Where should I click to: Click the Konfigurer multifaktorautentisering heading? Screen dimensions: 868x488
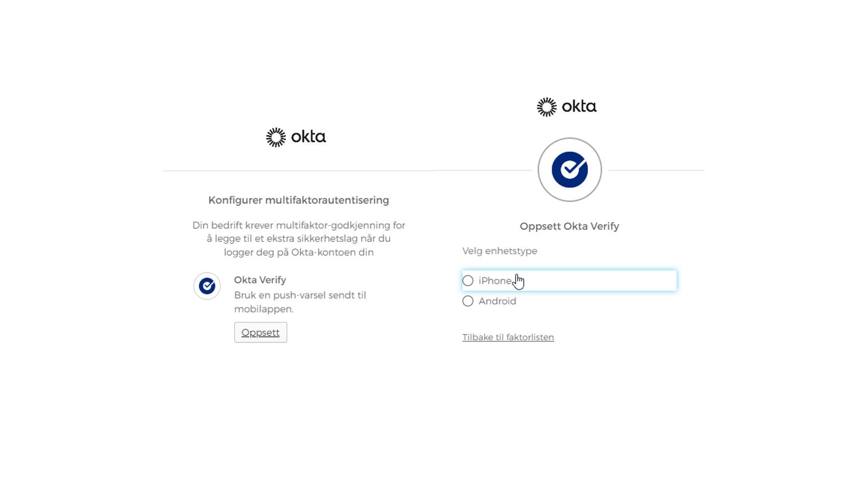(x=298, y=200)
